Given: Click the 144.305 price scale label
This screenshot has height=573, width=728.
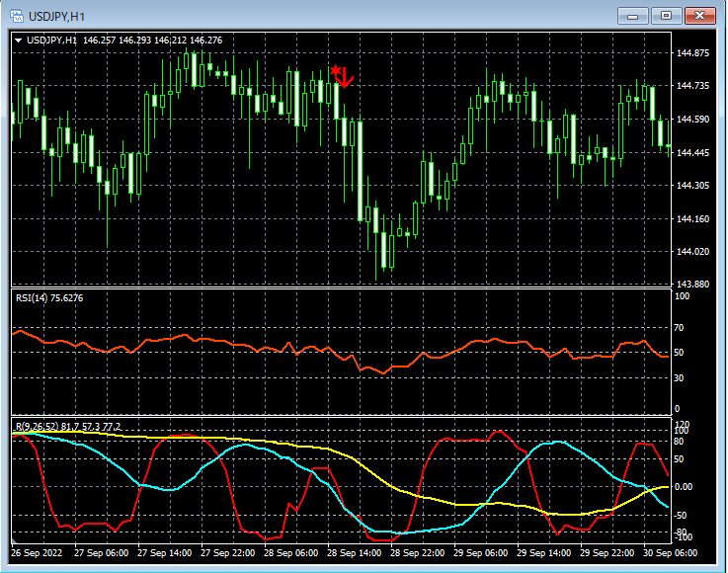Looking at the screenshot, I should pos(692,186).
